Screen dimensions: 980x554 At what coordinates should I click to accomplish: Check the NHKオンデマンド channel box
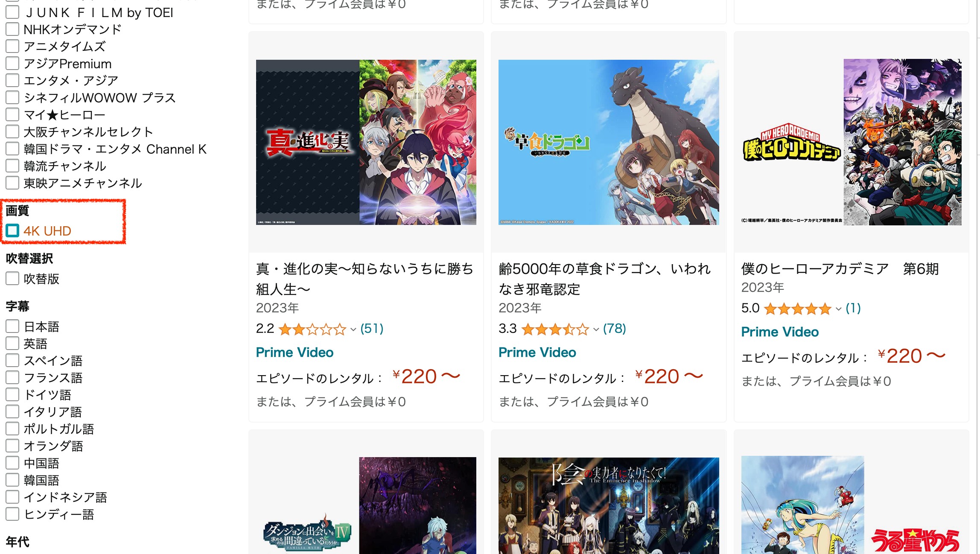click(12, 29)
